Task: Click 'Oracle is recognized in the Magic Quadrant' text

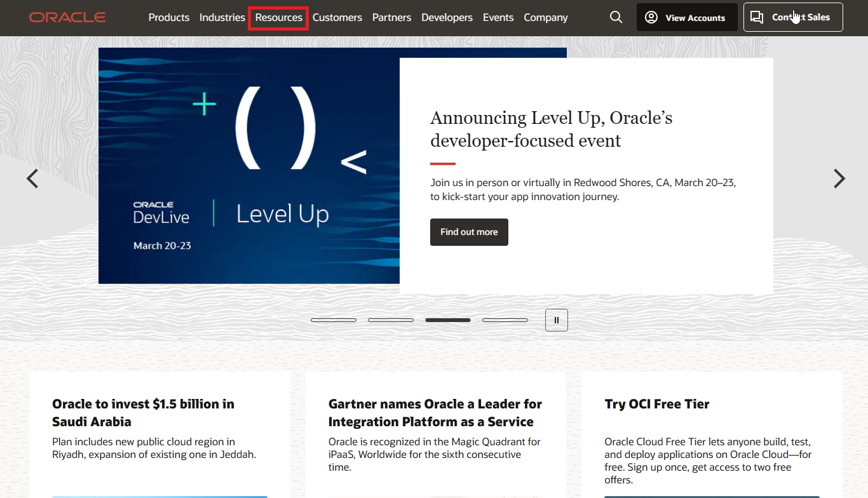Action: [x=435, y=454]
